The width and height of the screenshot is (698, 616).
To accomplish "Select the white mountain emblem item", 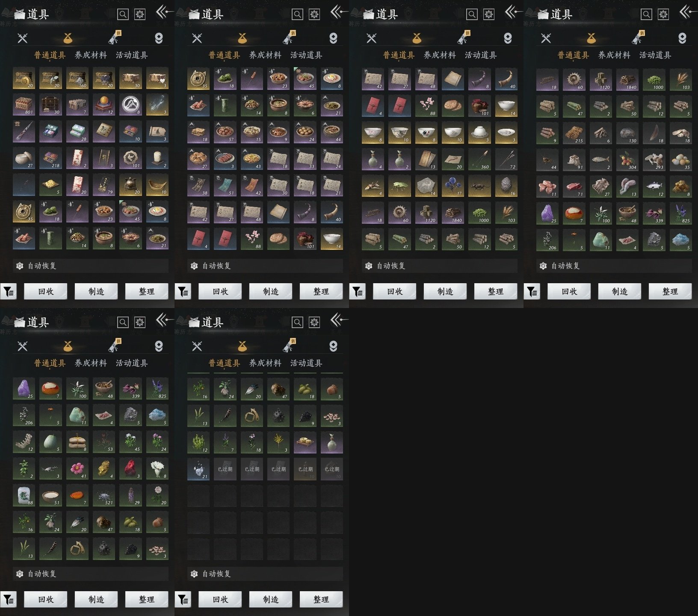I will click(x=130, y=105).
